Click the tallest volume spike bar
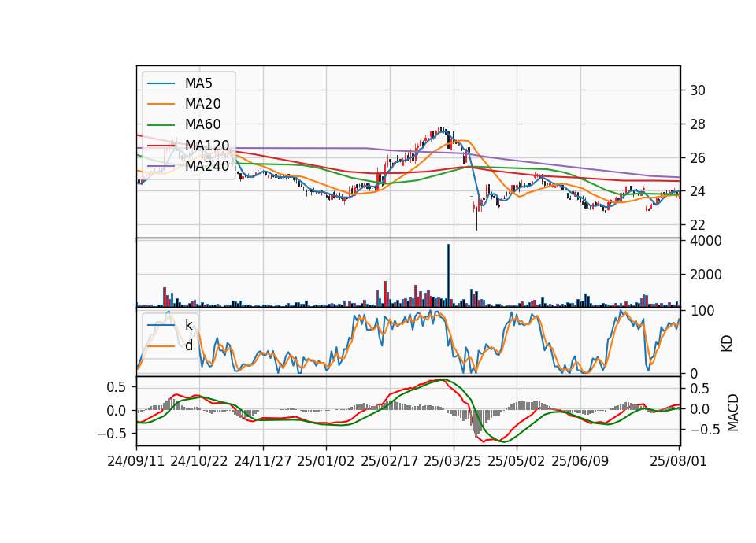 click(448, 275)
